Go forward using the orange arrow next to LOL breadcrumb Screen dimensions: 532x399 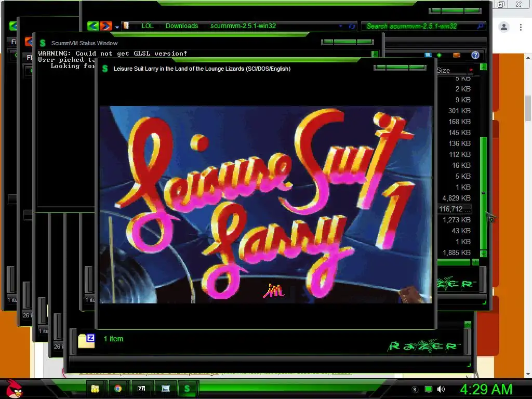[x=106, y=26]
